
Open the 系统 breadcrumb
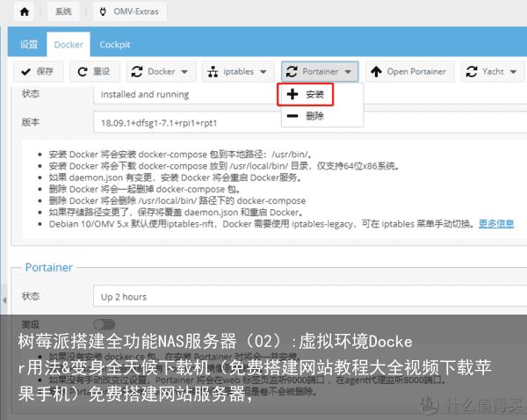(63, 11)
